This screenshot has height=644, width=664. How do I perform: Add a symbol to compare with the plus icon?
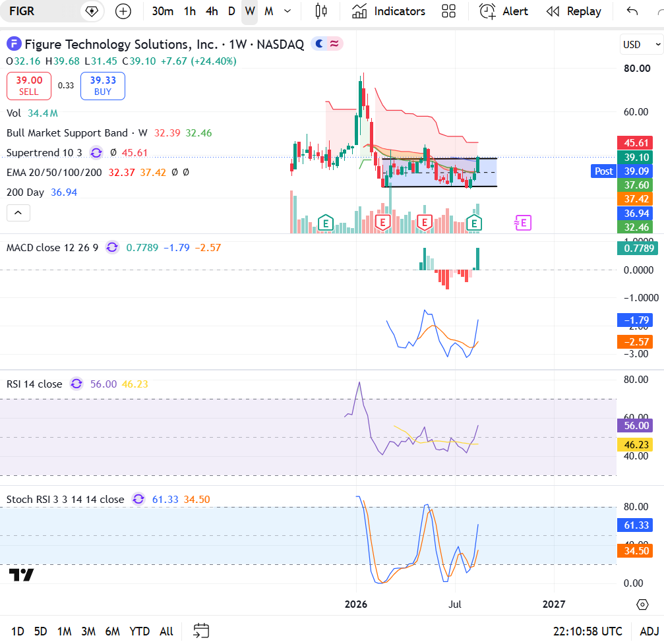point(123,11)
